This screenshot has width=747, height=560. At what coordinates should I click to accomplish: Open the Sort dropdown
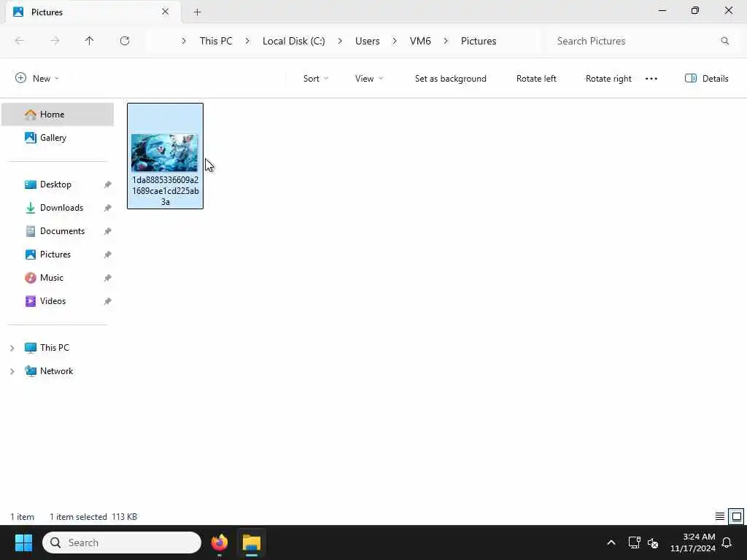click(315, 79)
